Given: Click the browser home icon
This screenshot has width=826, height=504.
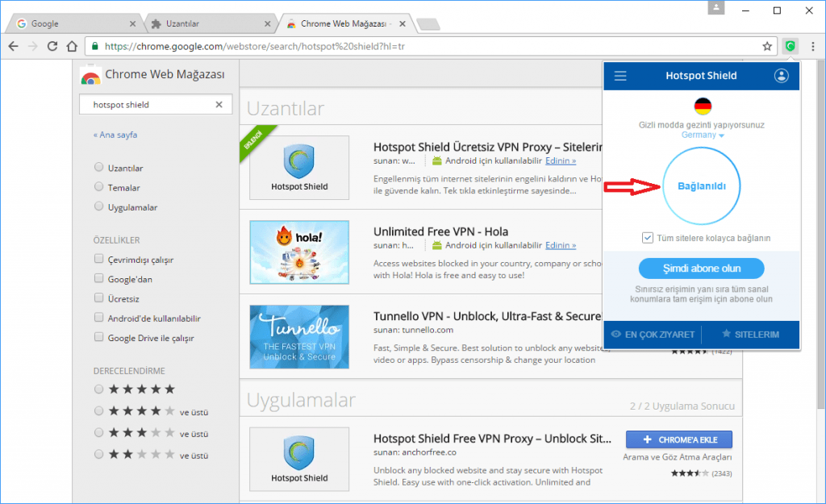Looking at the screenshot, I should tap(71, 46).
